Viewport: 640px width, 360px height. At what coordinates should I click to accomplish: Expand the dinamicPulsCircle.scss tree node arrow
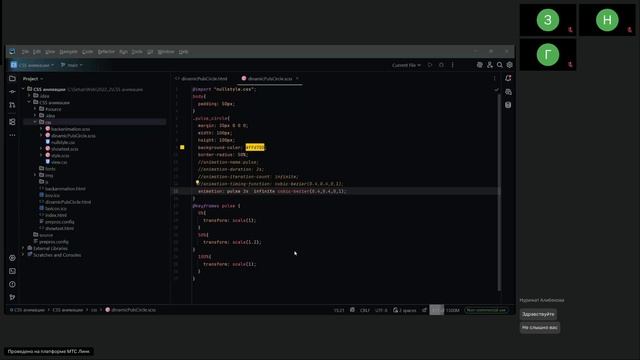pyautogui.click(x=41, y=136)
